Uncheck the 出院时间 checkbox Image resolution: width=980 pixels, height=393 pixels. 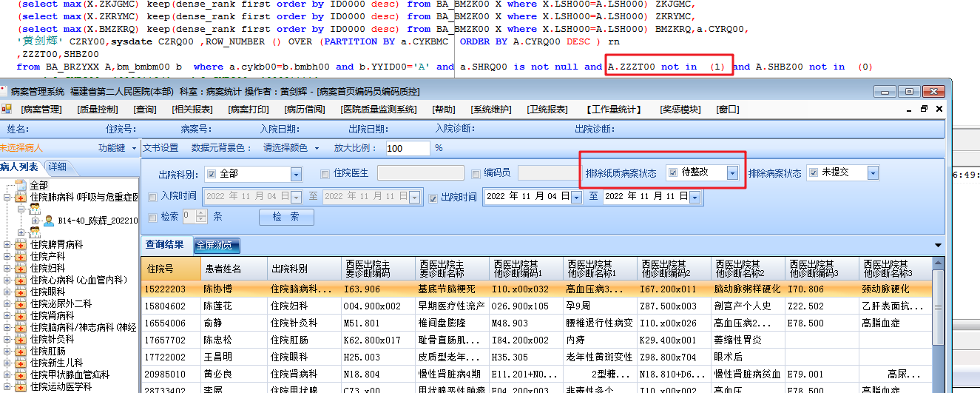click(433, 198)
